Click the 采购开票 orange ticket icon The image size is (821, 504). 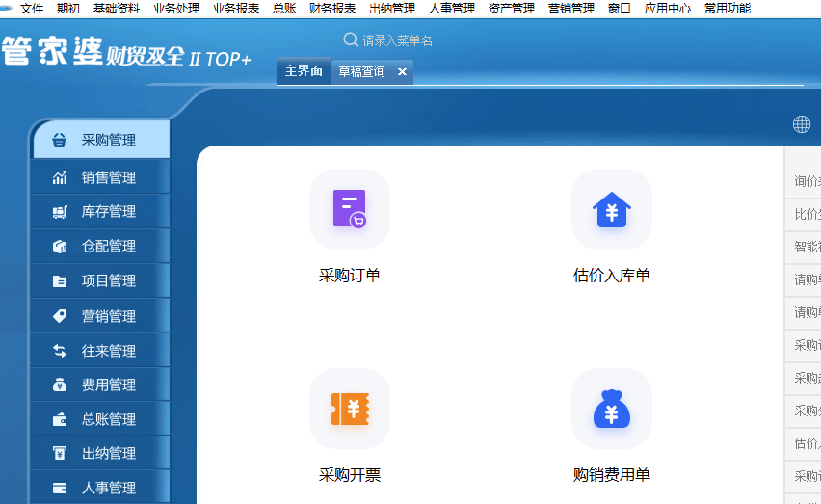click(x=349, y=409)
